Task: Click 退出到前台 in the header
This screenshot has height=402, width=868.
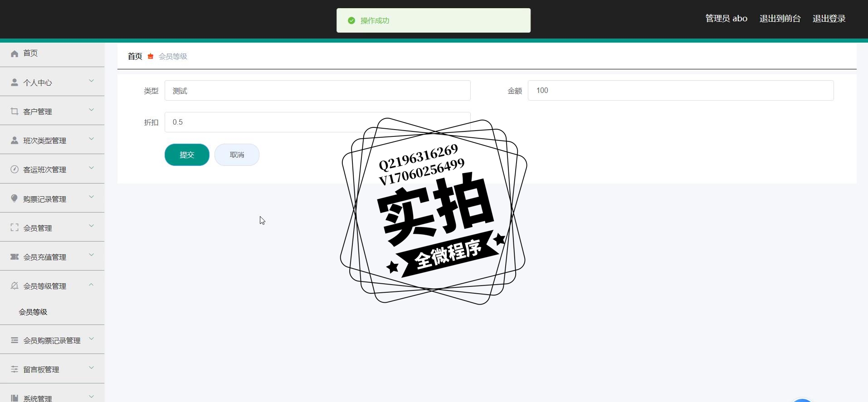Action: (x=780, y=19)
